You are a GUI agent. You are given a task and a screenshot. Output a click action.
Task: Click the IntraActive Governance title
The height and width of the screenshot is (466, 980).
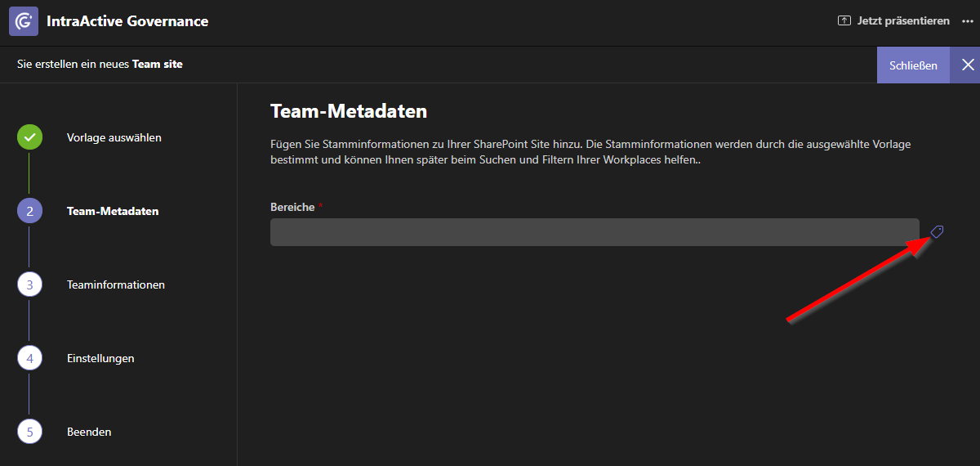point(127,21)
